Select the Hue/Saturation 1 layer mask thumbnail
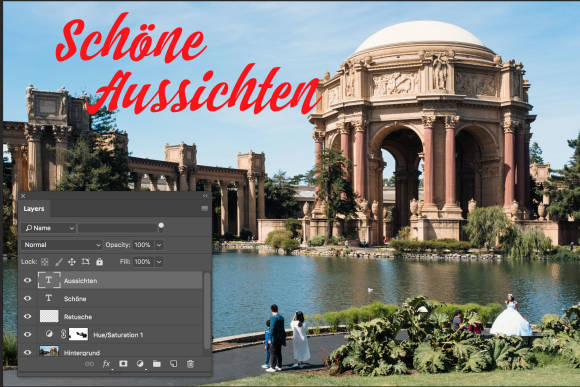 (78, 334)
